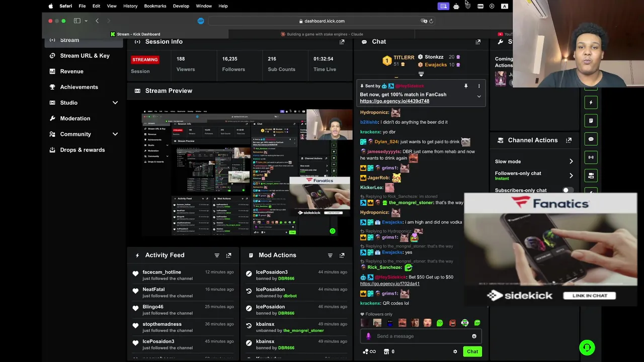Screen dimensions: 644x362
Task: Click the_mongrel_stoner in Mod Actions
Action: (x=303, y=331)
